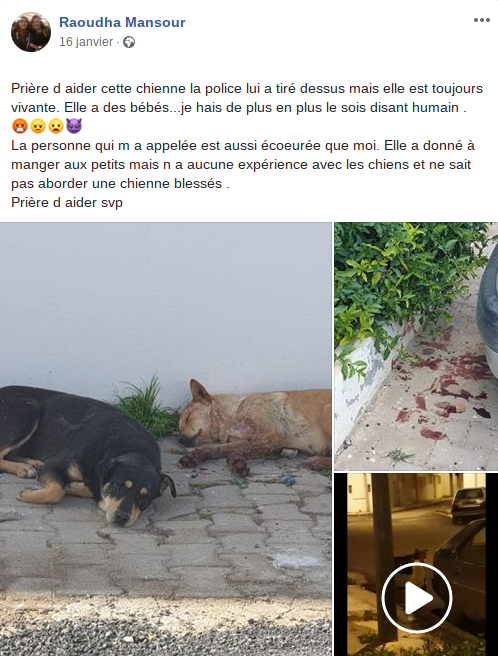Viewport: 498px width, 656px height.
Task: Click the globe public privacy icon
Action: tap(129, 42)
